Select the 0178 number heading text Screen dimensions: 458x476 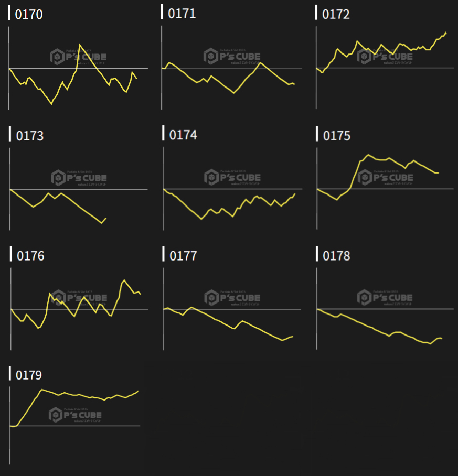coord(336,256)
